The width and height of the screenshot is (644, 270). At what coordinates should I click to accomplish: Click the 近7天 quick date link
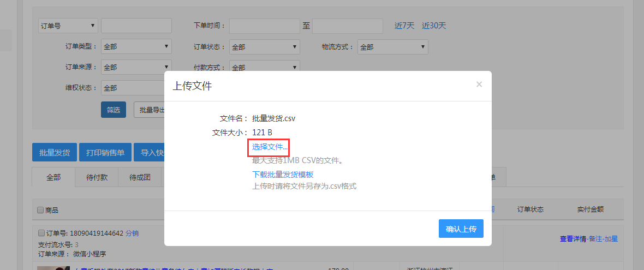tap(404, 26)
